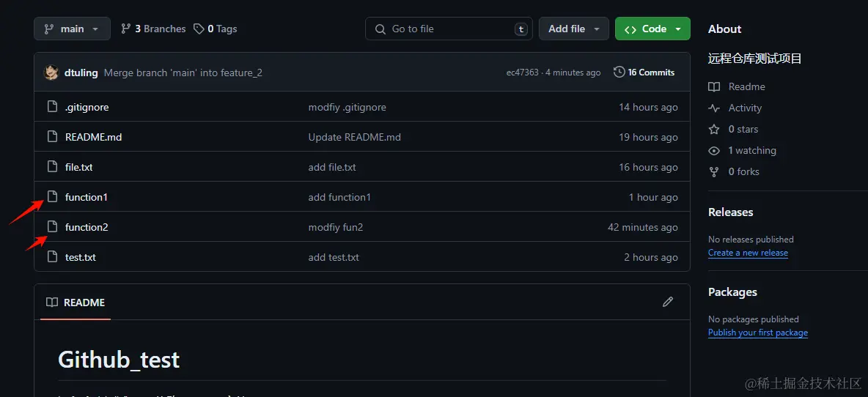The image size is (868, 397).
Task: Click the Activity pulse icon
Action: coord(714,108)
